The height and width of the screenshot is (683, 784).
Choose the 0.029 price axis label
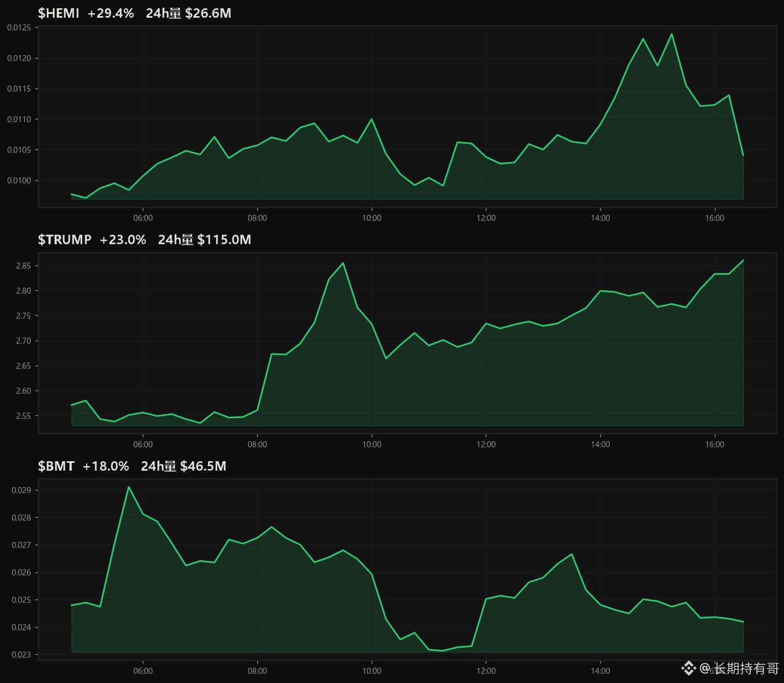22,491
